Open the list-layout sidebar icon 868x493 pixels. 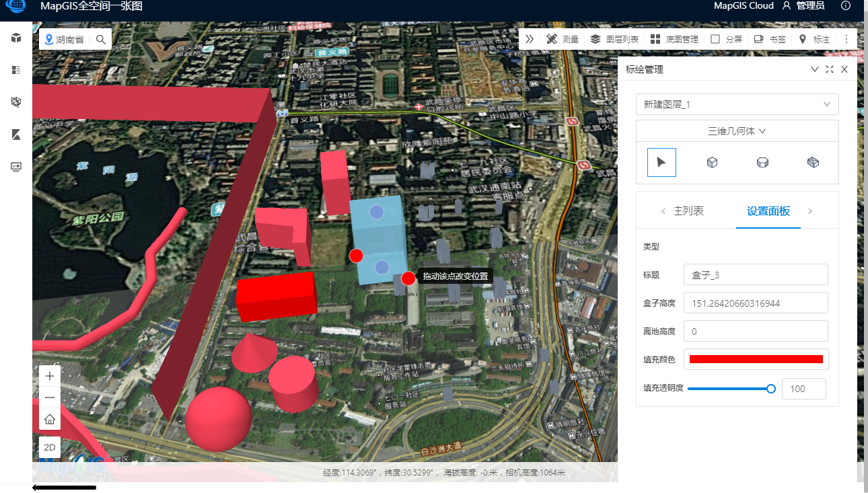point(16,70)
